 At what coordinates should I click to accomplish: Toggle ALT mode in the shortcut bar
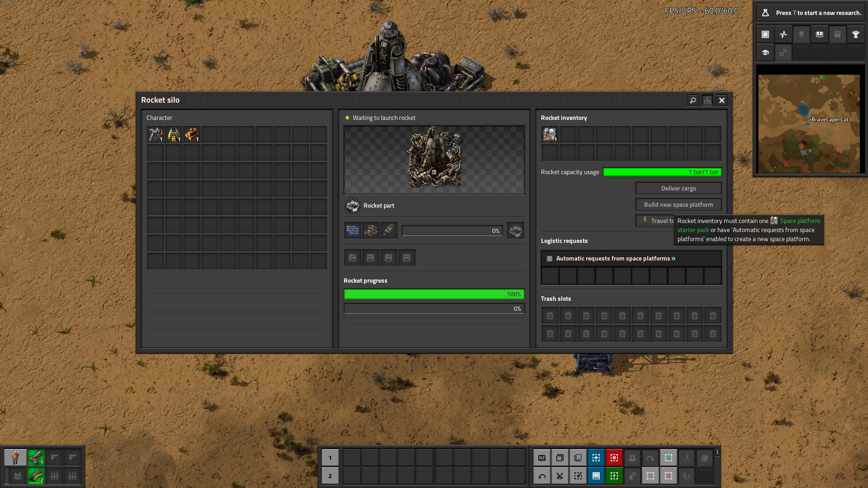pyautogui.click(x=542, y=458)
